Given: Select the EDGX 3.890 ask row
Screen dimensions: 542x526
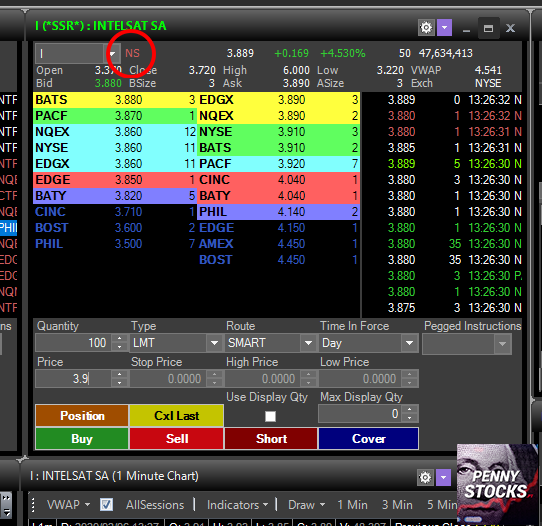Looking at the screenshot, I should 279,100.
